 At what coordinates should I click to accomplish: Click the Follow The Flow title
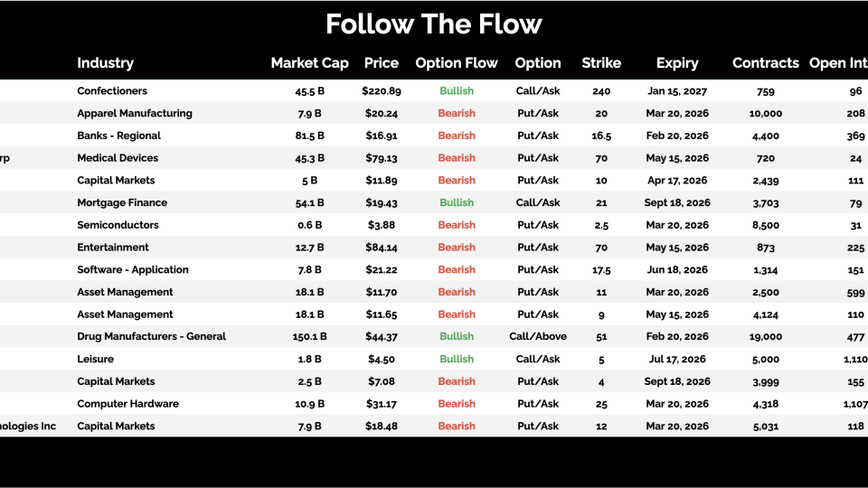(x=434, y=23)
